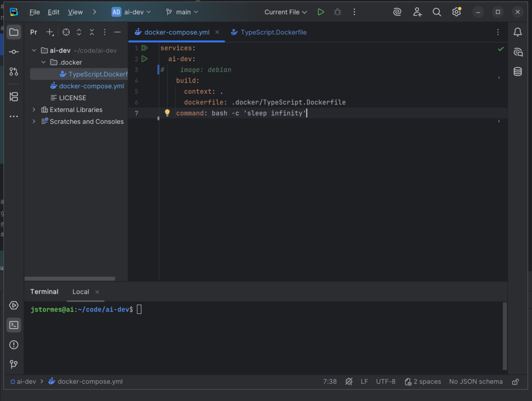
Task: Open the Structure tool window icon
Action: point(14,97)
